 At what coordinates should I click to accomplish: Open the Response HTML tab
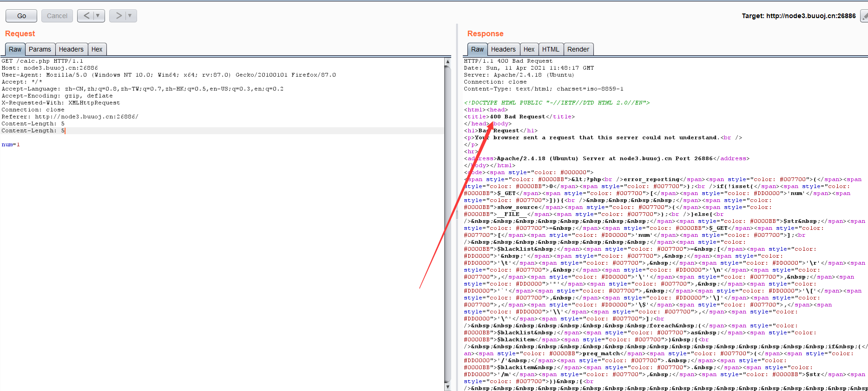click(551, 49)
